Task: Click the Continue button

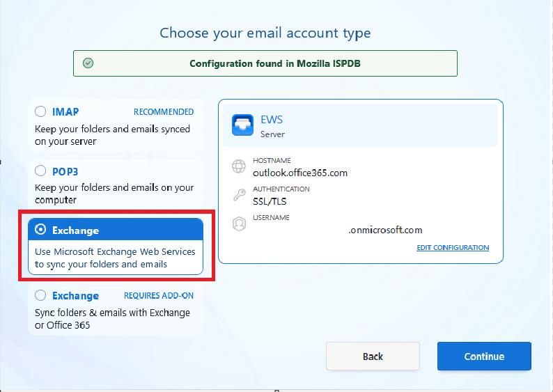Action: click(484, 356)
